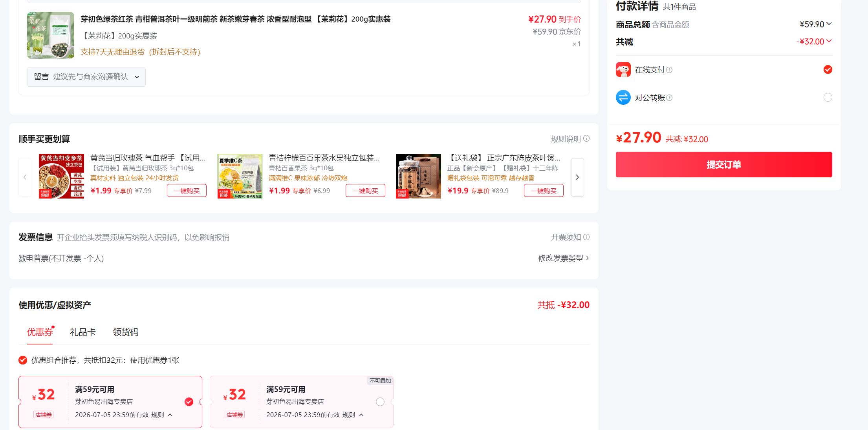
Task: Click the 正宗广东陈皮茶叶 product title
Action: click(504, 158)
